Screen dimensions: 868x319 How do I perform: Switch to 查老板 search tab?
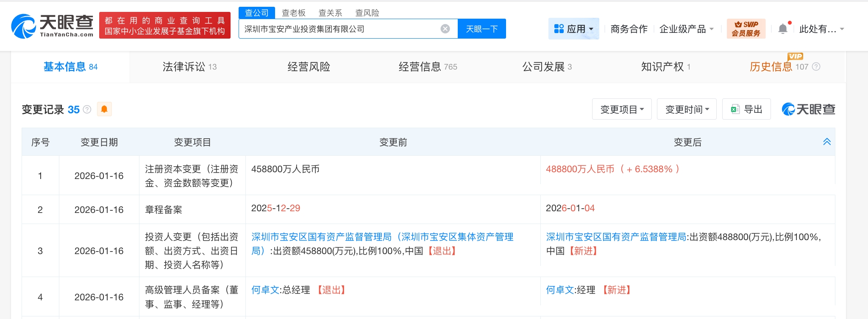tap(294, 13)
